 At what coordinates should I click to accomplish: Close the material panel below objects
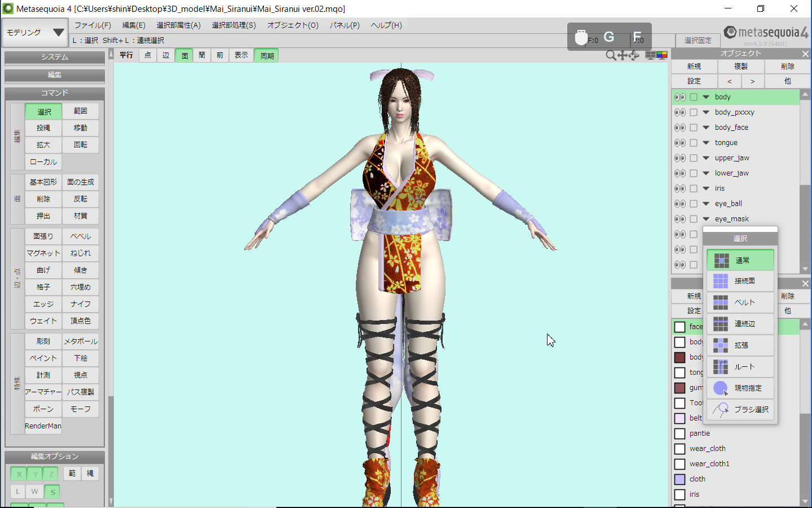click(x=805, y=283)
